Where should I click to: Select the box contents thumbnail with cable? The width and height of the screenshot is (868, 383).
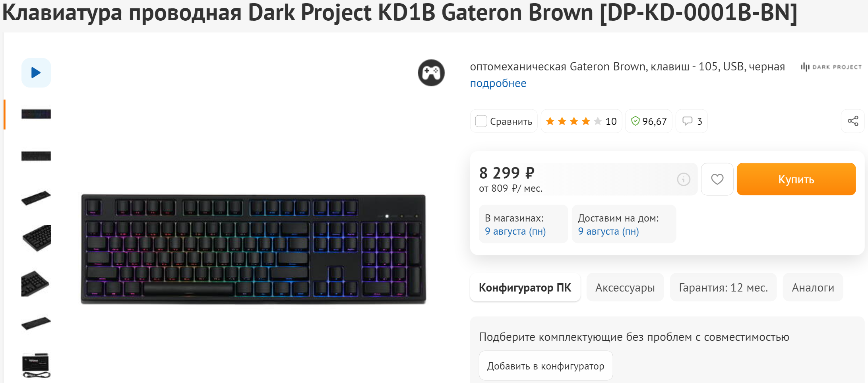point(36,365)
